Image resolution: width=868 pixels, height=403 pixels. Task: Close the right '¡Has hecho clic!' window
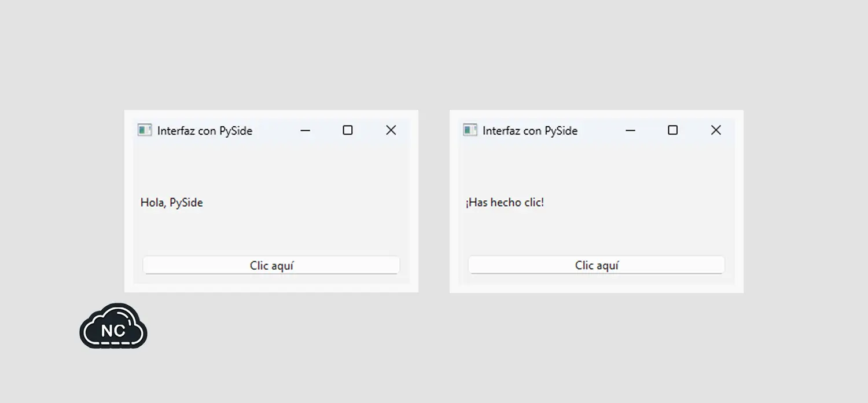click(x=716, y=130)
